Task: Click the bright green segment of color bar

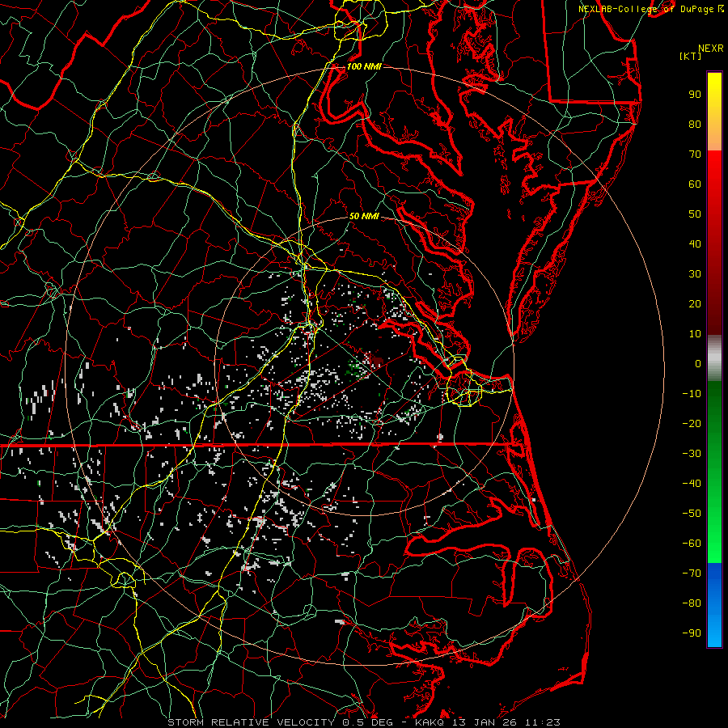Action: tap(714, 534)
